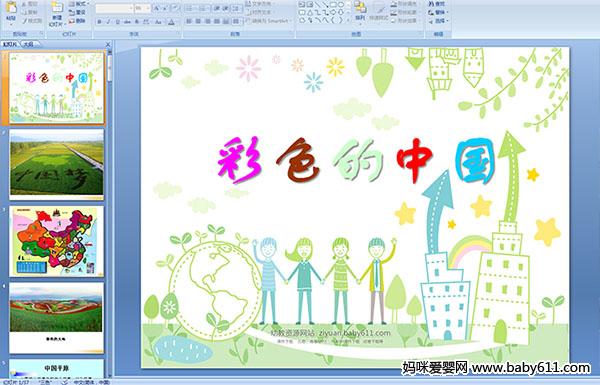Click the font color A icon
The image size is (600, 385).
click(171, 22)
